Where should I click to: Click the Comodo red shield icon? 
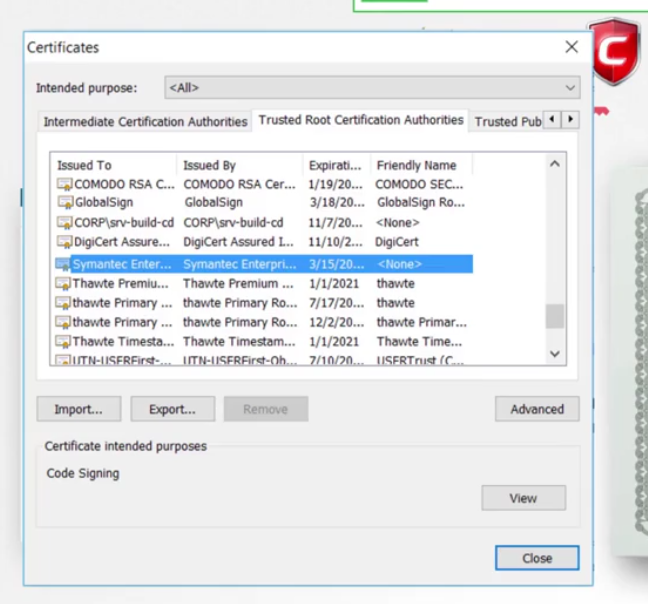coord(615,52)
